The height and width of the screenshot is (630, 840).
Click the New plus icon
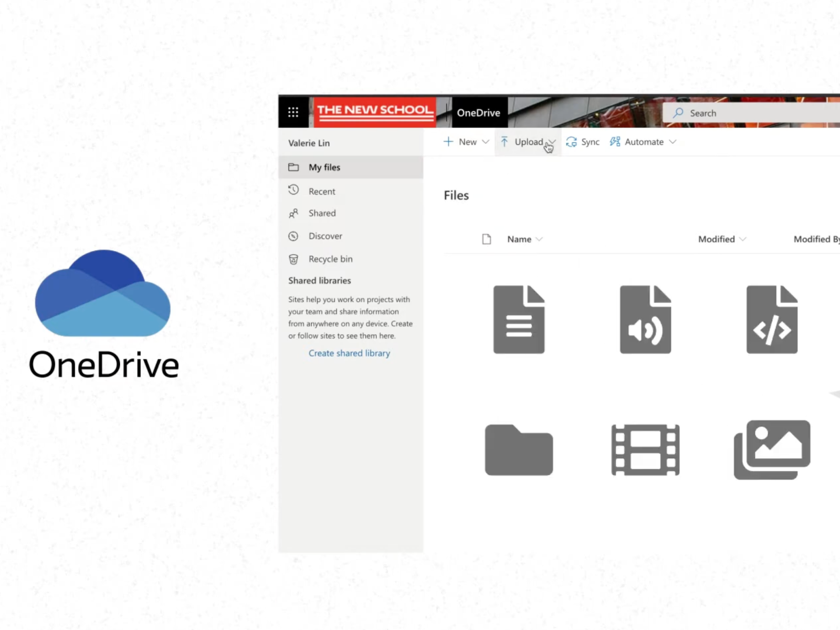coord(448,142)
